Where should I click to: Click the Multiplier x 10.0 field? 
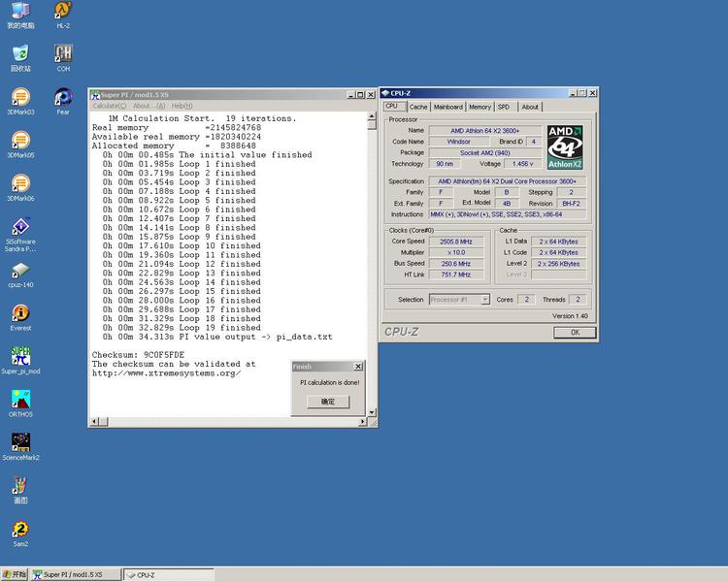tap(456, 253)
